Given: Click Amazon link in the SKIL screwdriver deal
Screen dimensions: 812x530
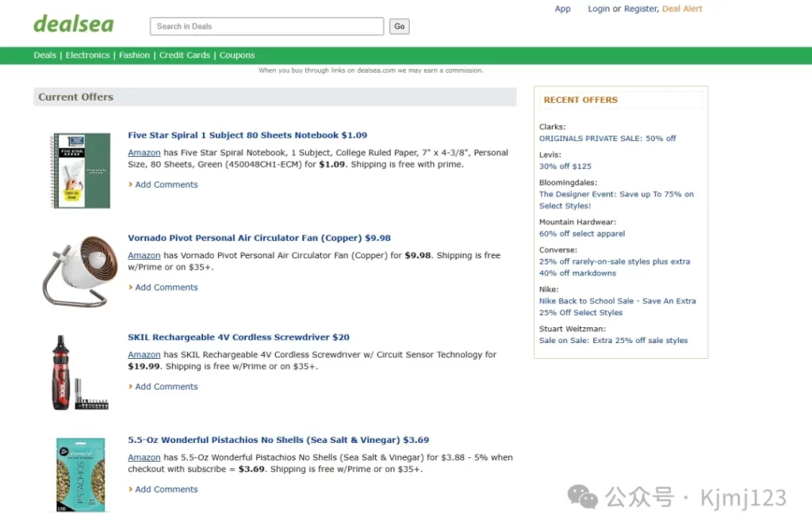Looking at the screenshot, I should tap(144, 355).
